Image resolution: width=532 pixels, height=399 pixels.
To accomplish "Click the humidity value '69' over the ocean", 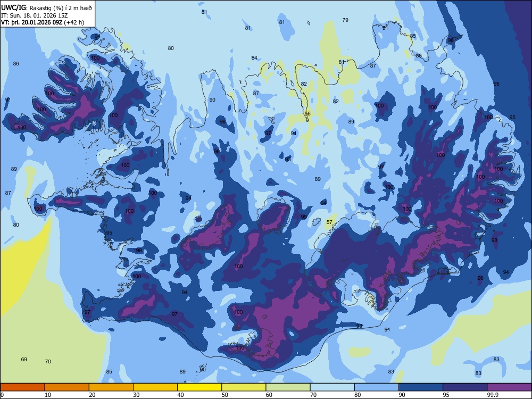I will point(24,359).
